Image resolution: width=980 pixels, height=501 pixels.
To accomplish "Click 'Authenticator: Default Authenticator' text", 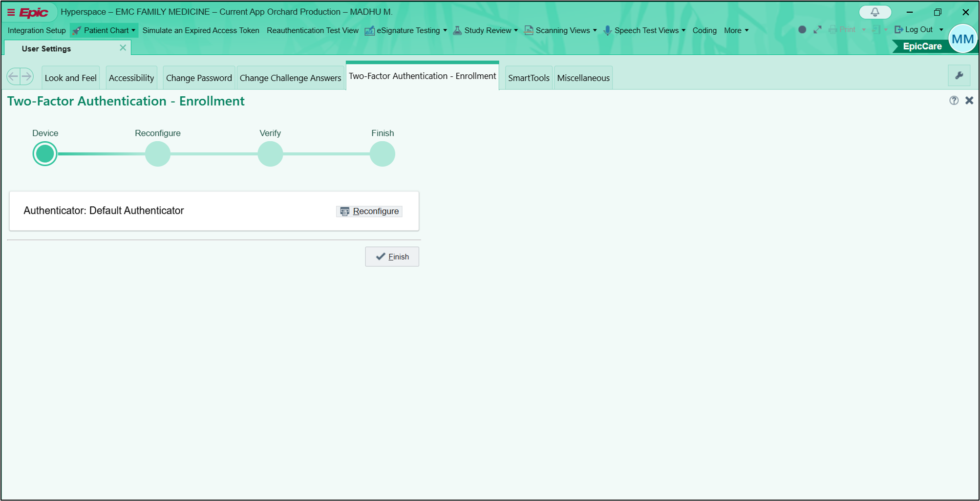I will [x=104, y=211].
